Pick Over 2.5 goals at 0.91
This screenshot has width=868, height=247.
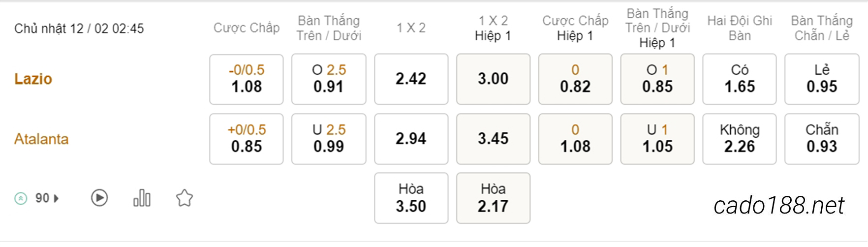tap(329, 79)
